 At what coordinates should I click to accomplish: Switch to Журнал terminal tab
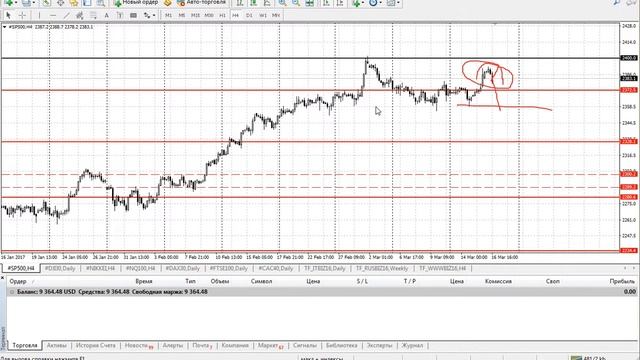pos(412,345)
